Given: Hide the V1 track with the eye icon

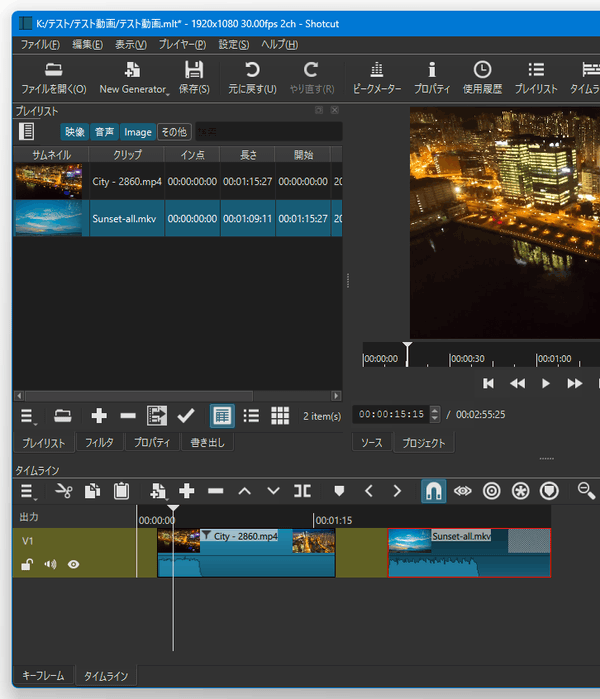Looking at the screenshot, I should [x=74, y=564].
